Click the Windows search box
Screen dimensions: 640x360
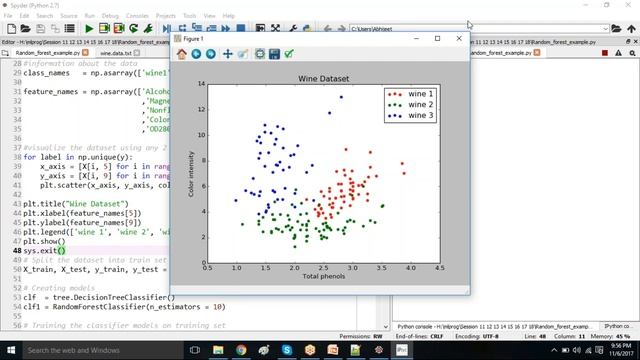tap(102, 350)
